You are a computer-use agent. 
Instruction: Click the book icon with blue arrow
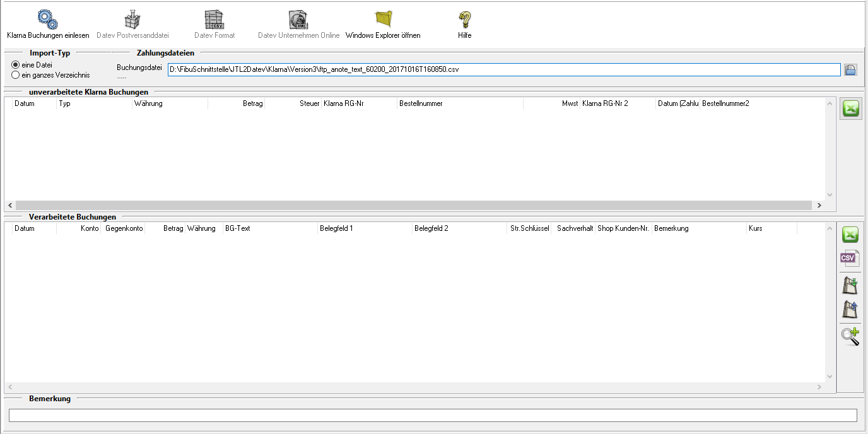click(x=850, y=309)
